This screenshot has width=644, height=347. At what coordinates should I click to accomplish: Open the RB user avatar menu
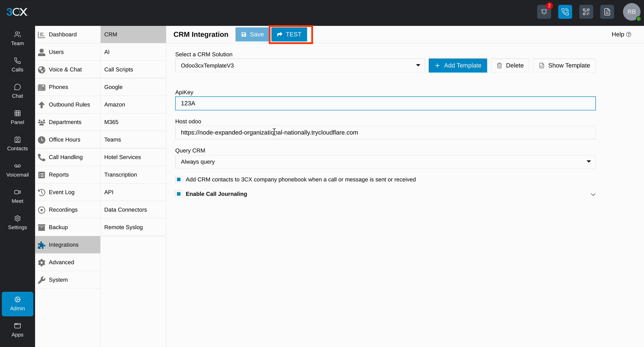[x=632, y=12]
